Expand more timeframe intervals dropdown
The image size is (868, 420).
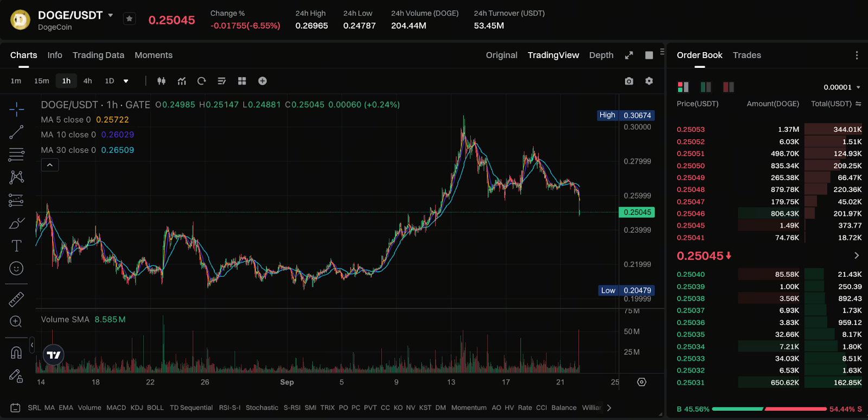126,81
